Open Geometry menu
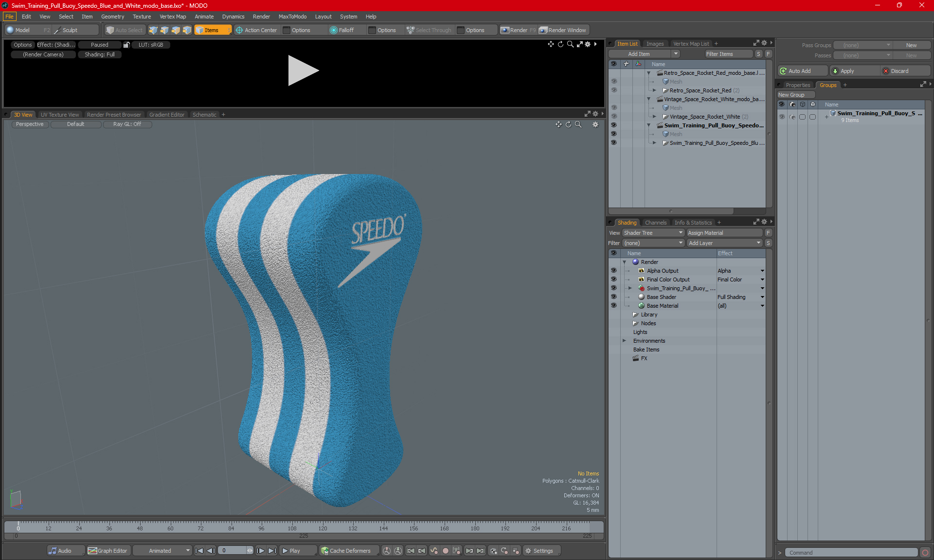Screen dimensions: 934x560 click(112, 17)
